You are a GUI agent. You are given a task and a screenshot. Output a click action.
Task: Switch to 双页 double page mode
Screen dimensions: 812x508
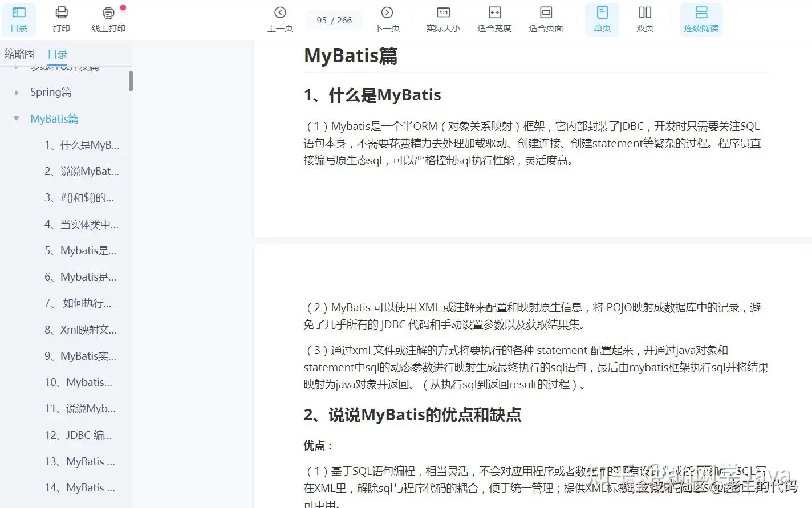(x=645, y=19)
